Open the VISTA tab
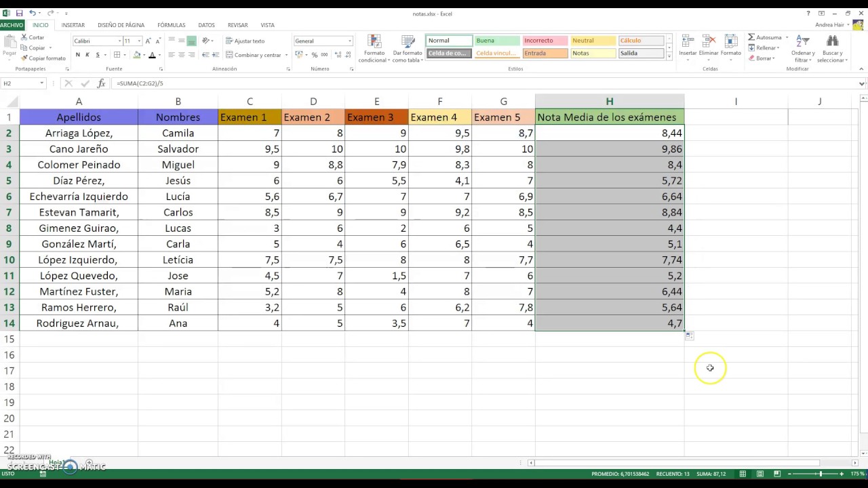 [268, 25]
